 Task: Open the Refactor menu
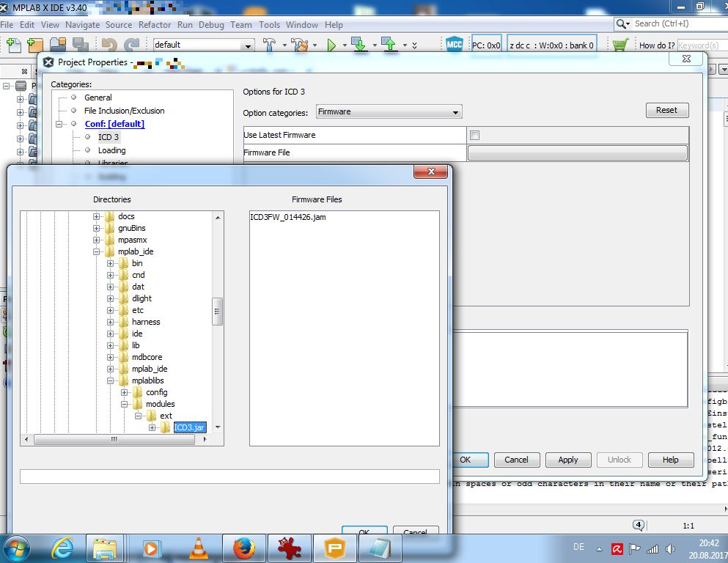click(x=155, y=25)
